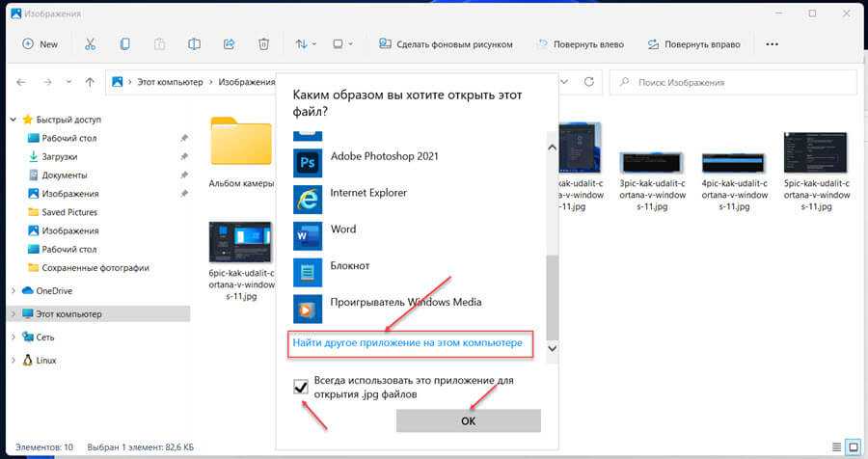Click the Rename icon in the toolbar

[x=194, y=44]
